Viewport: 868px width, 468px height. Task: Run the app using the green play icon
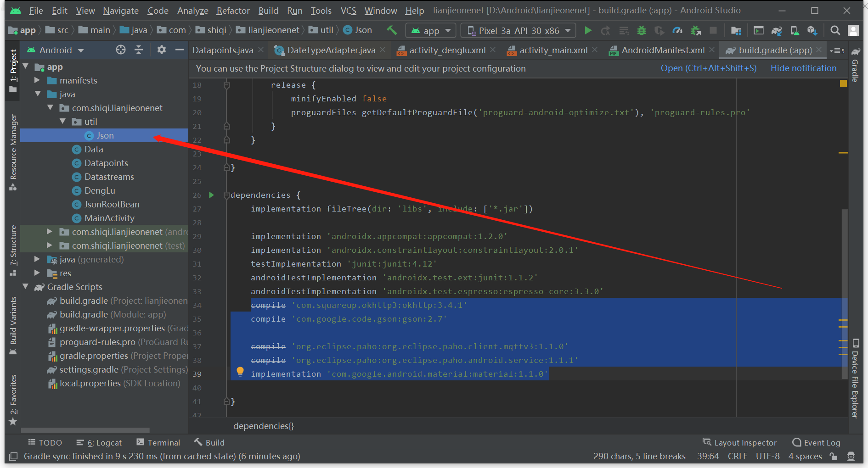click(x=588, y=30)
